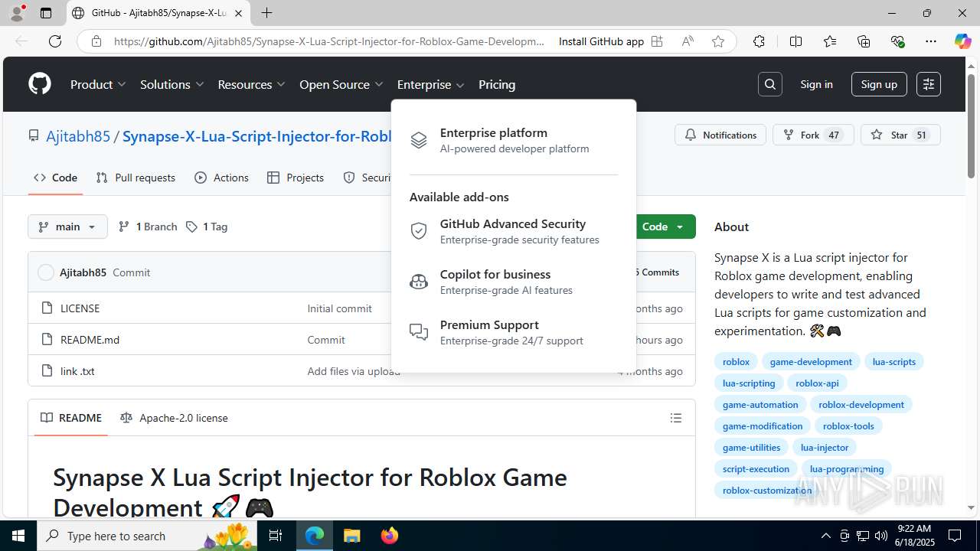This screenshot has width=980, height=551.
Task: Add this page to favorites star
Action: (x=717, y=41)
